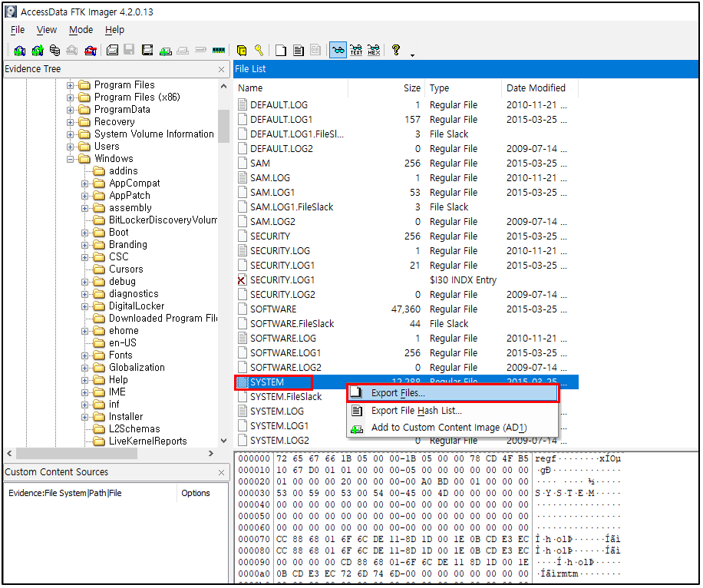The image size is (703, 588).
Task: Select the deleted SECURITY.LOG1 INDX entry icon
Action: point(242,280)
